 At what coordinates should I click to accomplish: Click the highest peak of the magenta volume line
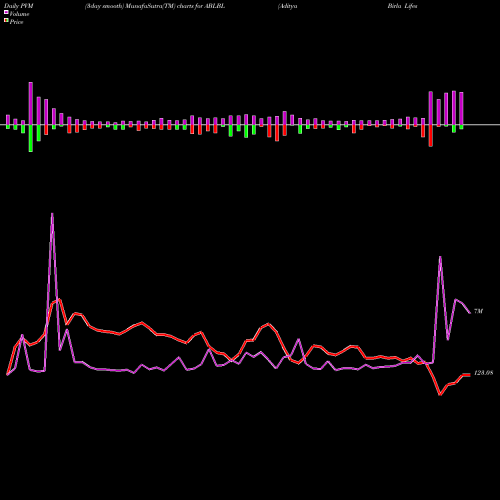52,214
